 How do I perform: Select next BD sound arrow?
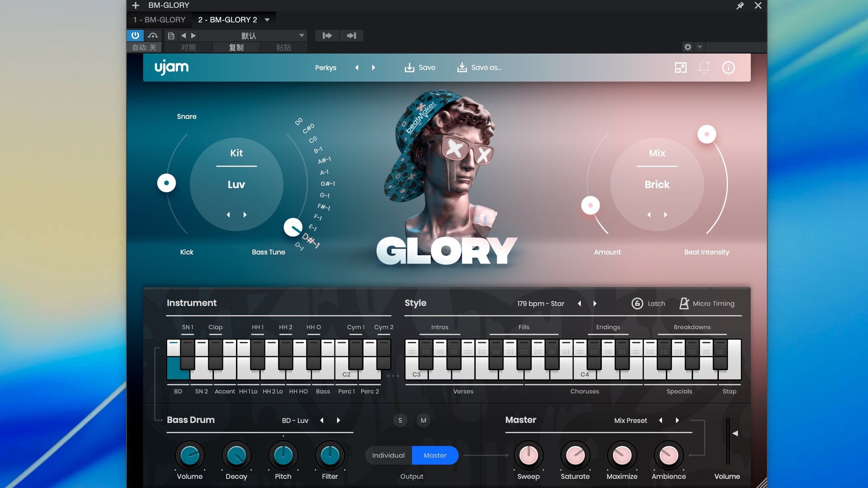click(338, 421)
